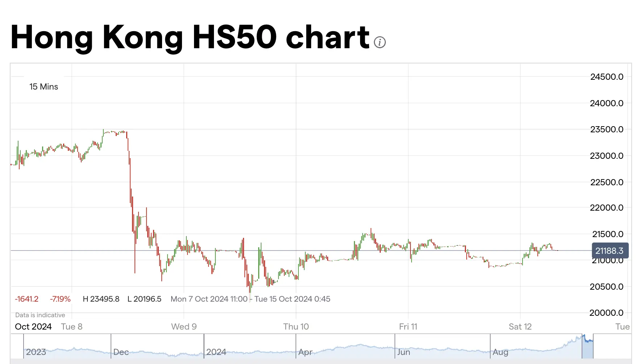
Task: Click the 2023 marker in the navigator
Action: (36, 352)
